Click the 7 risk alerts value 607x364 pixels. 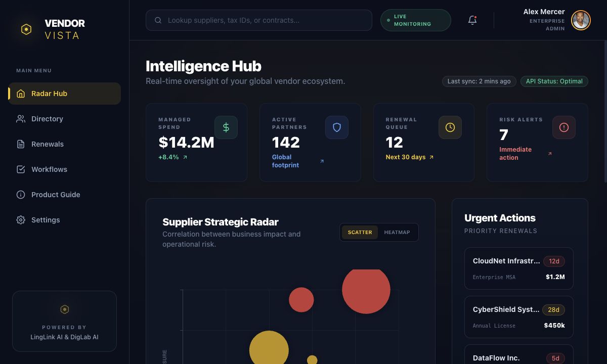pos(503,135)
